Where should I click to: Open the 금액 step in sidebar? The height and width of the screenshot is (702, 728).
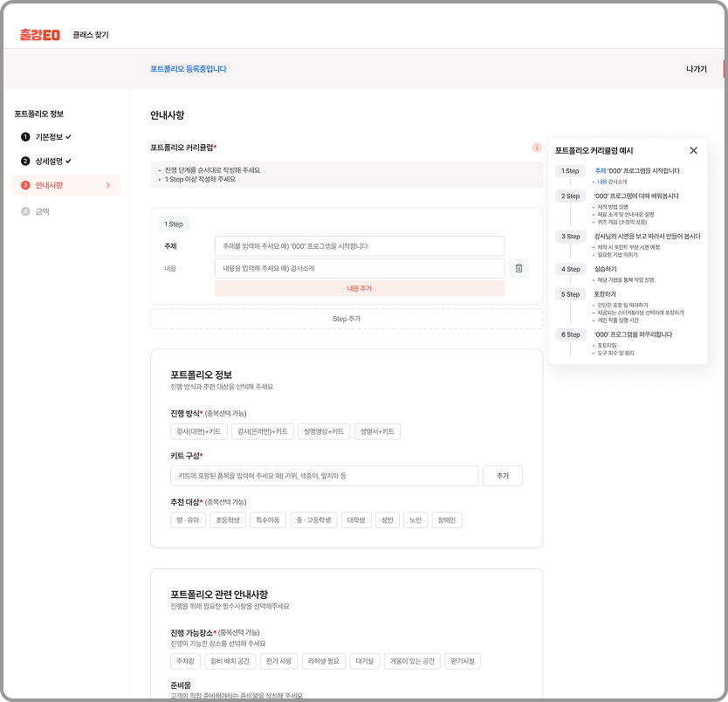coord(35,211)
